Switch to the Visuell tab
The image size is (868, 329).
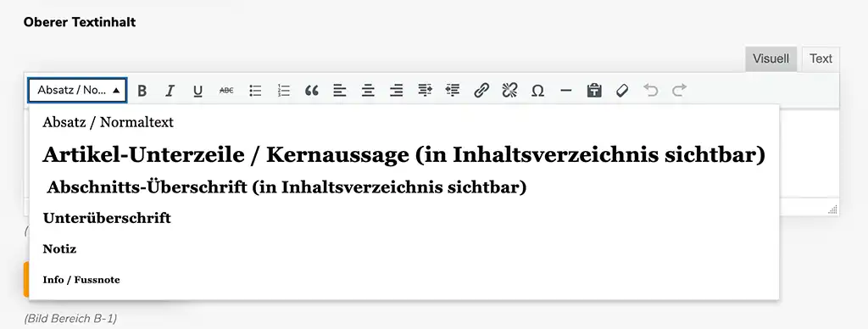771,59
